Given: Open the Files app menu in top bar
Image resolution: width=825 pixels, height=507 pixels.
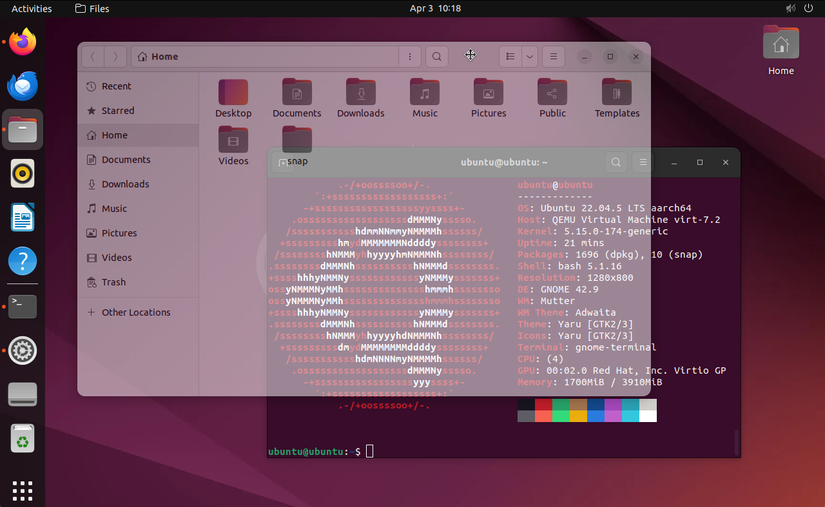Looking at the screenshot, I should point(92,8).
